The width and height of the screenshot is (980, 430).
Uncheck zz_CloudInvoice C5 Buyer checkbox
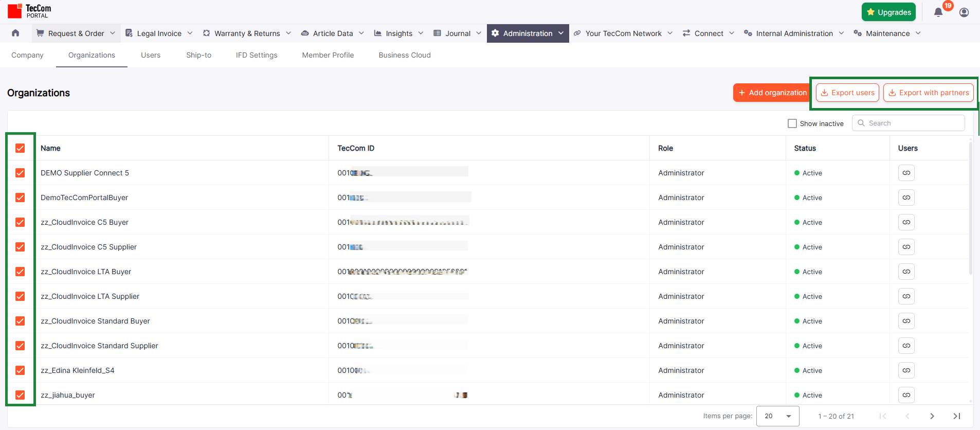[20, 222]
